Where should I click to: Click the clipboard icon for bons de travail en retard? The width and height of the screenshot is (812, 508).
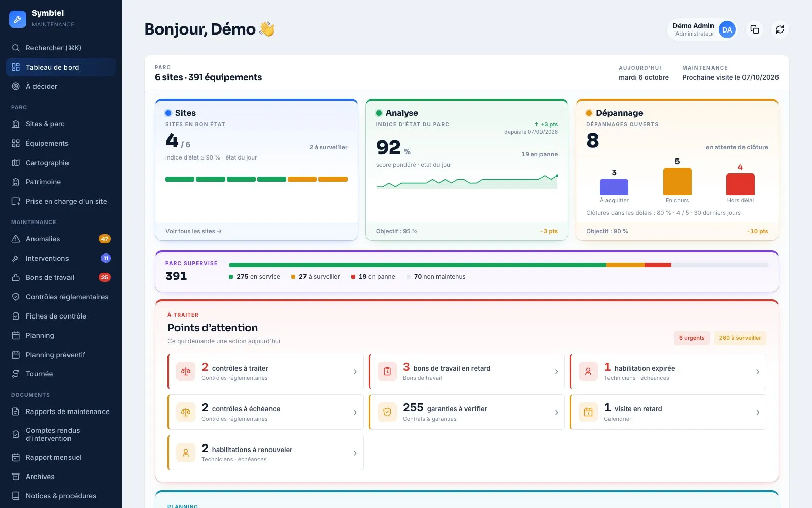point(387,371)
